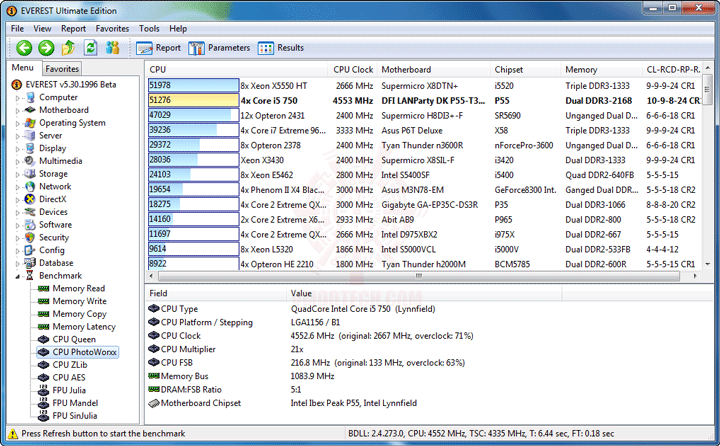This screenshot has width=720, height=446.
Task: Expand the Network tree node
Action: point(18,187)
